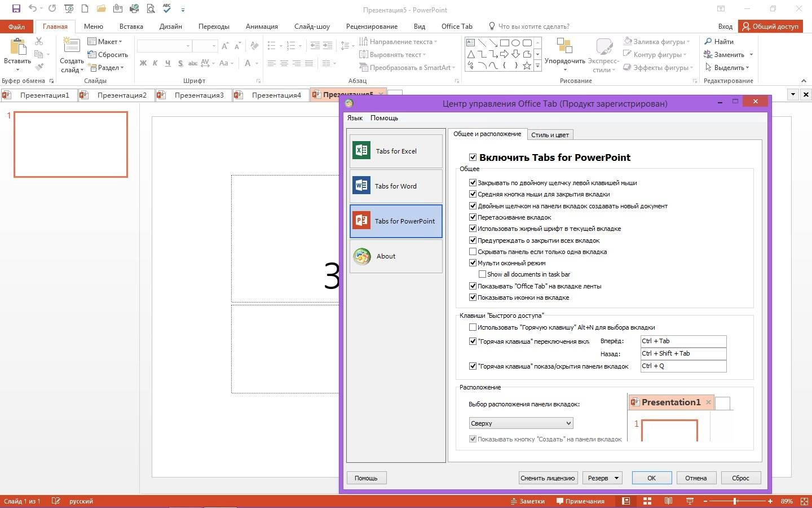Insert bulleted list in paragraph group

[271, 46]
